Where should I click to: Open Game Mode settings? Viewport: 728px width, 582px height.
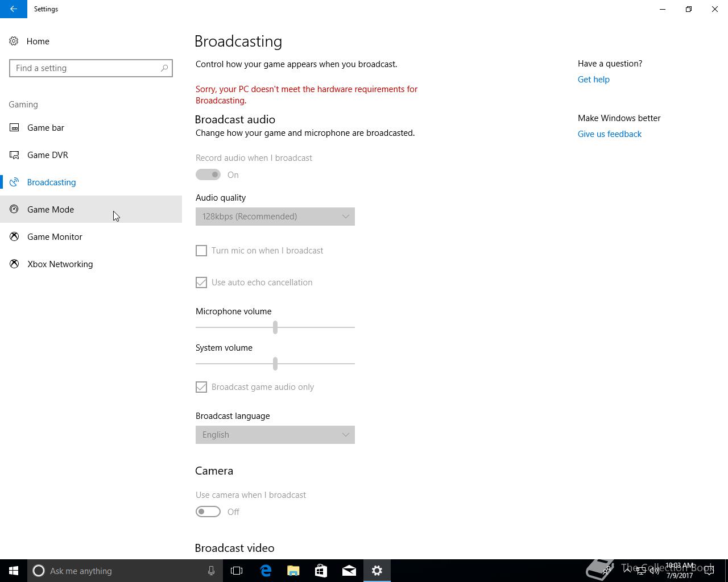click(91, 210)
